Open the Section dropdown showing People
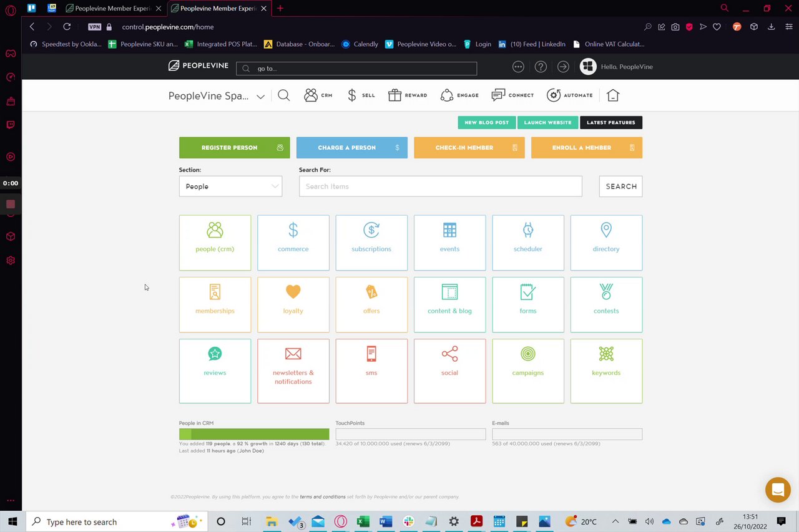799x532 pixels. click(230, 186)
